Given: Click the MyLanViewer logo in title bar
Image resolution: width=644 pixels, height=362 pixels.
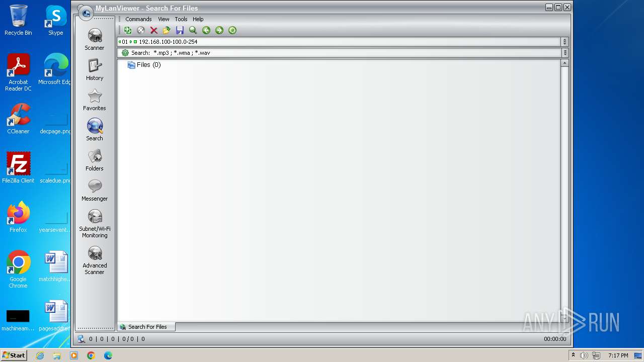Looking at the screenshot, I should 86,12.
